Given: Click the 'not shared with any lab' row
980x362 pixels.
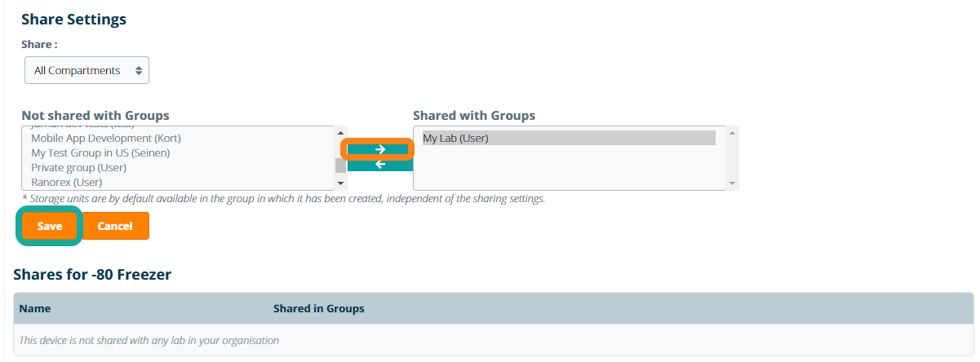Looking at the screenshot, I should [149, 340].
